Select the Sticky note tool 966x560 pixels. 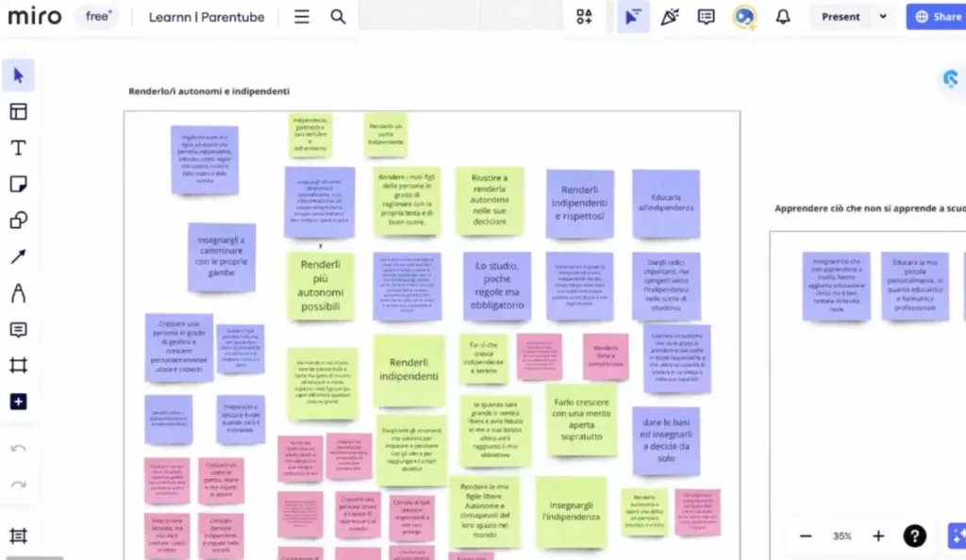click(x=19, y=184)
